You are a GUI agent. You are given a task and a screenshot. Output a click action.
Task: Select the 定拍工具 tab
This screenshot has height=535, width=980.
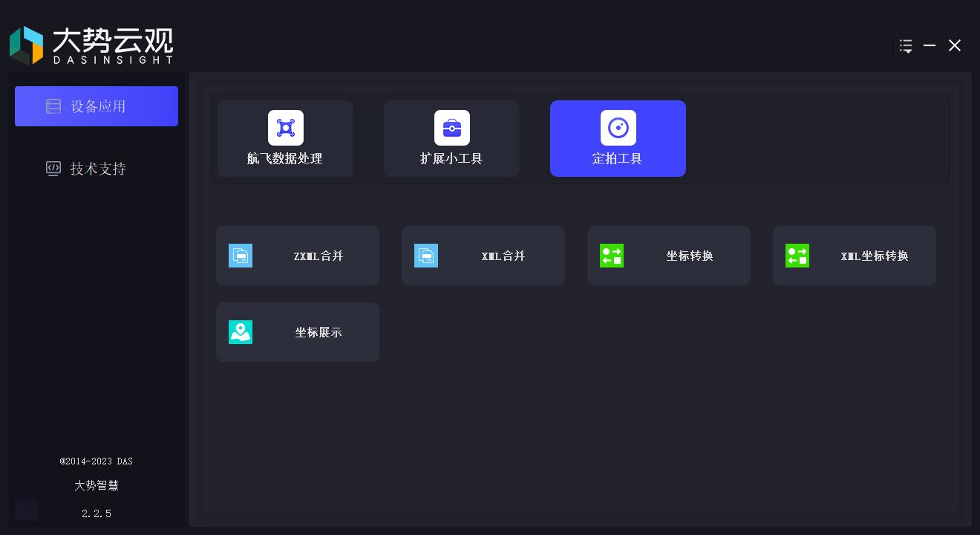pos(618,138)
